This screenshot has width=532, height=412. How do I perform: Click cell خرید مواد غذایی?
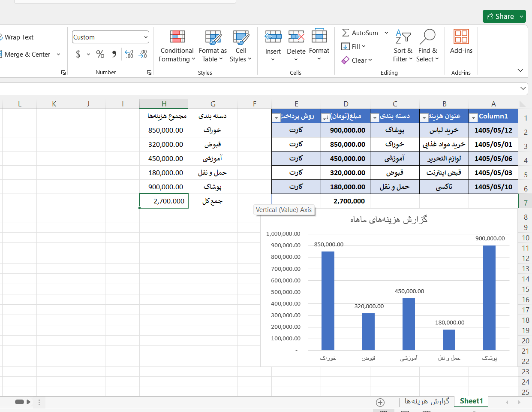[444, 144]
